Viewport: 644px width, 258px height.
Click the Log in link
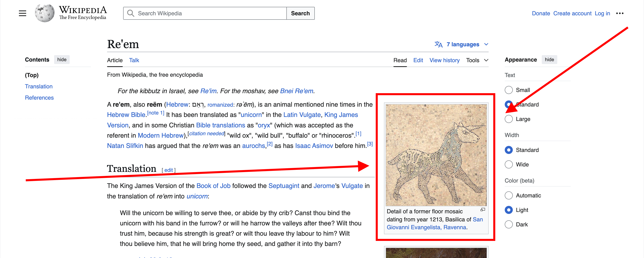click(x=602, y=13)
